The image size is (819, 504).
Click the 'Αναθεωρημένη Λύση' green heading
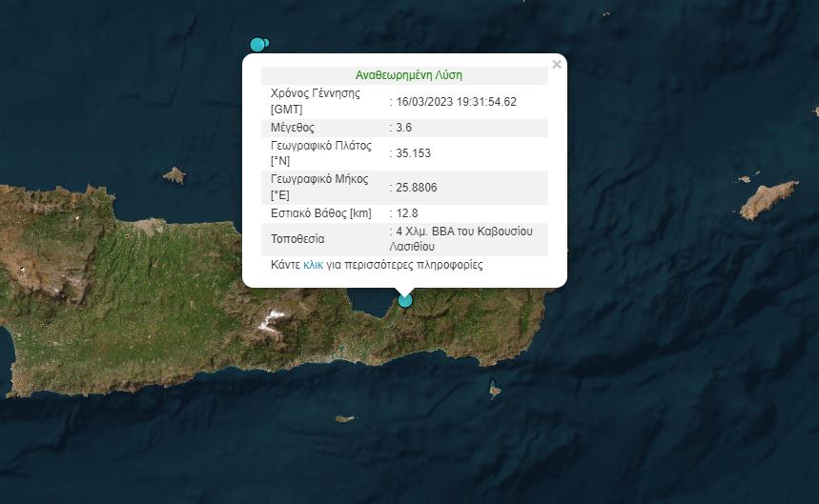pyautogui.click(x=408, y=75)
